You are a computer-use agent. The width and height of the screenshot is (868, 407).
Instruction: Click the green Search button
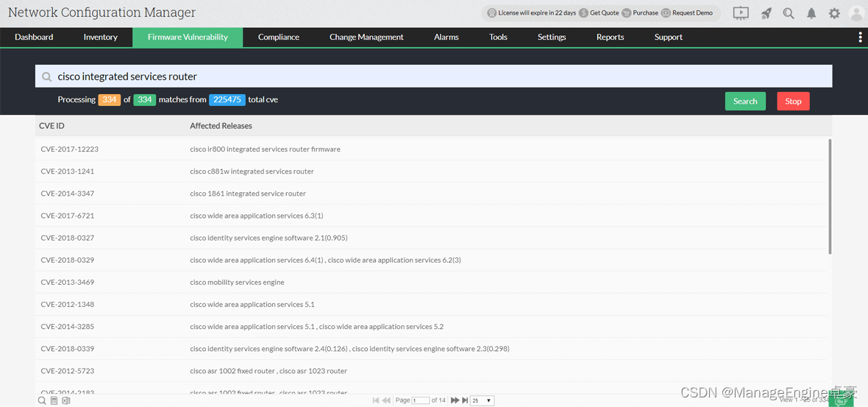[x=745, y=102]
